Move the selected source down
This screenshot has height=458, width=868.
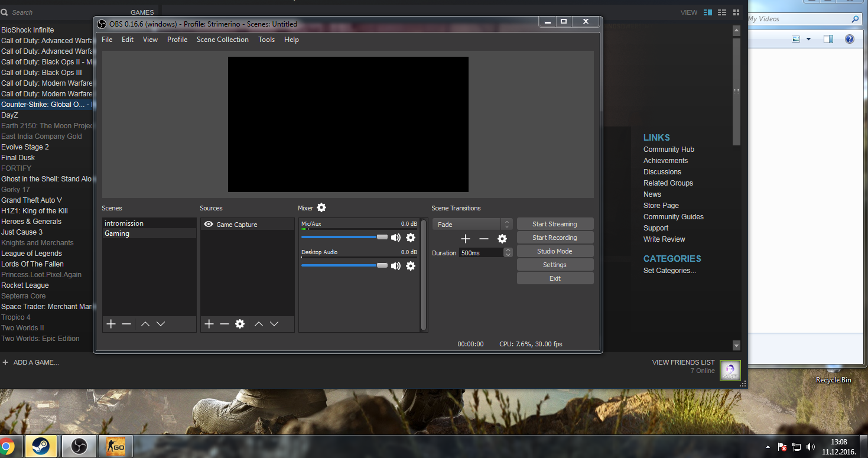tap(274, 324)
